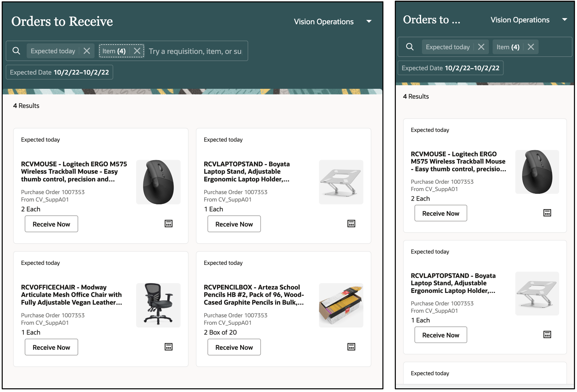
Task: Click the barcode icon on the RCVPENCILBOX card
Action: [351, 347]
